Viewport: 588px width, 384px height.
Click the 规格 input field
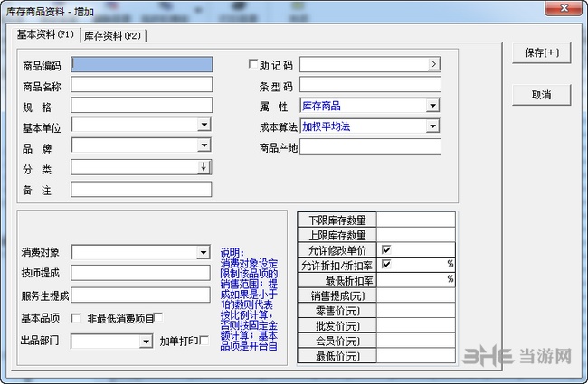pyautogui.click(x=142, y=106)
